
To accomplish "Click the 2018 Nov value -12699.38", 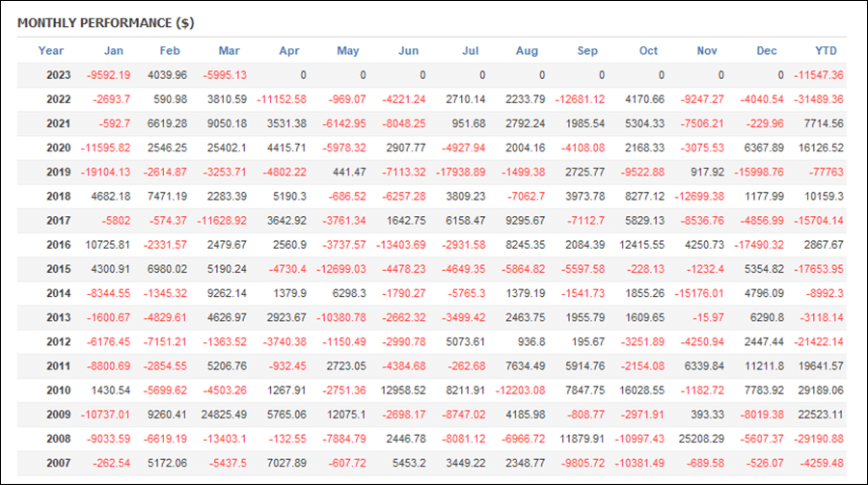I will [x=699, y=196].
